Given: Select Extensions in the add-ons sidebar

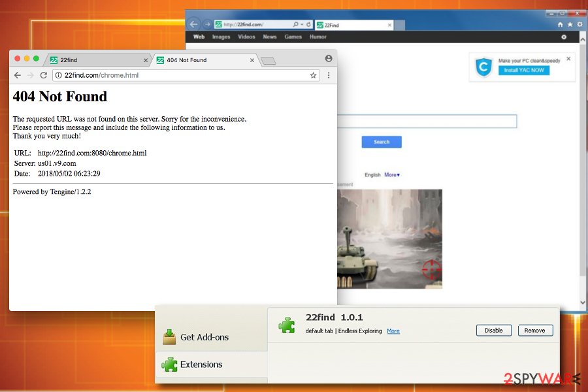Looking at the screenshot, I should (x=212, y=365).
